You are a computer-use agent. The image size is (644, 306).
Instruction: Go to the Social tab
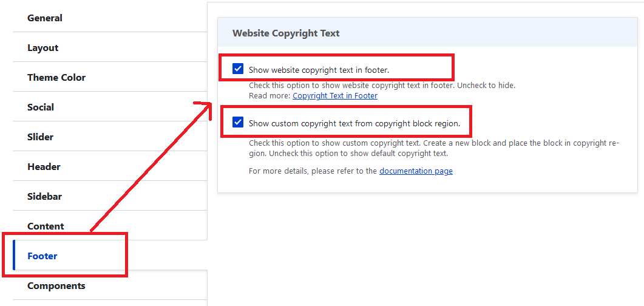click(x=41, y=107)
